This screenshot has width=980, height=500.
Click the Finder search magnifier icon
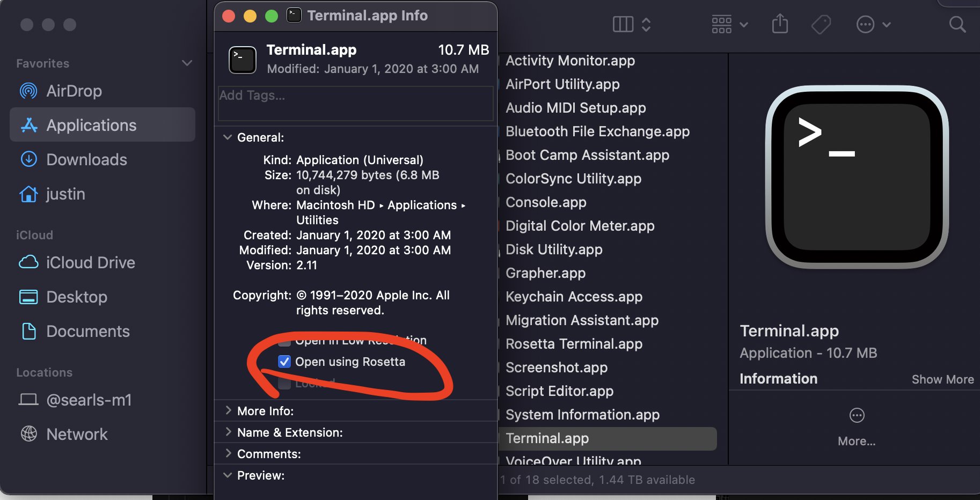(957, 25)
